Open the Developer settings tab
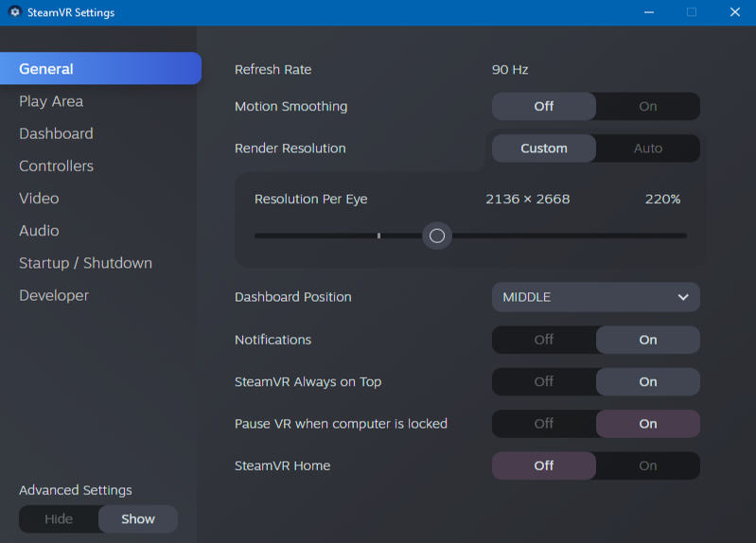Viewport: 756px width, 543px height. click(x=54, y=295)
